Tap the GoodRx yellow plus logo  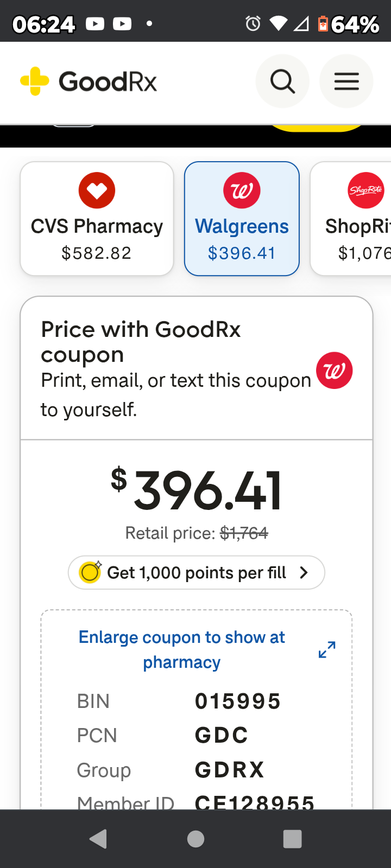[x=34, y=81]
